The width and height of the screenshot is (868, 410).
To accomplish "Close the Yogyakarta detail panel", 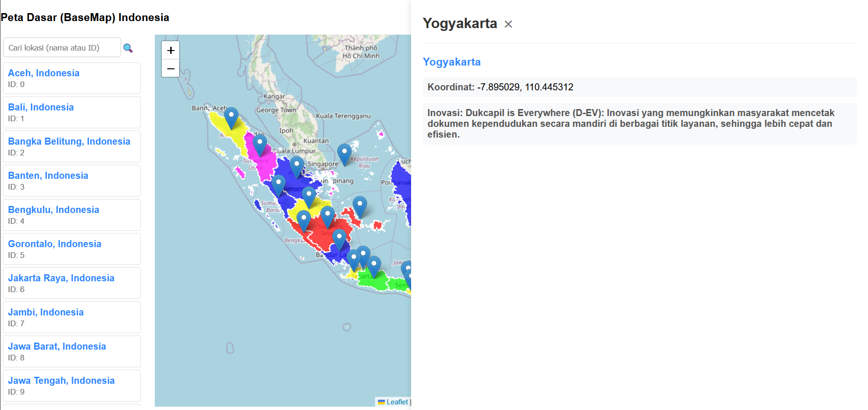I will [x=508, y=24].
